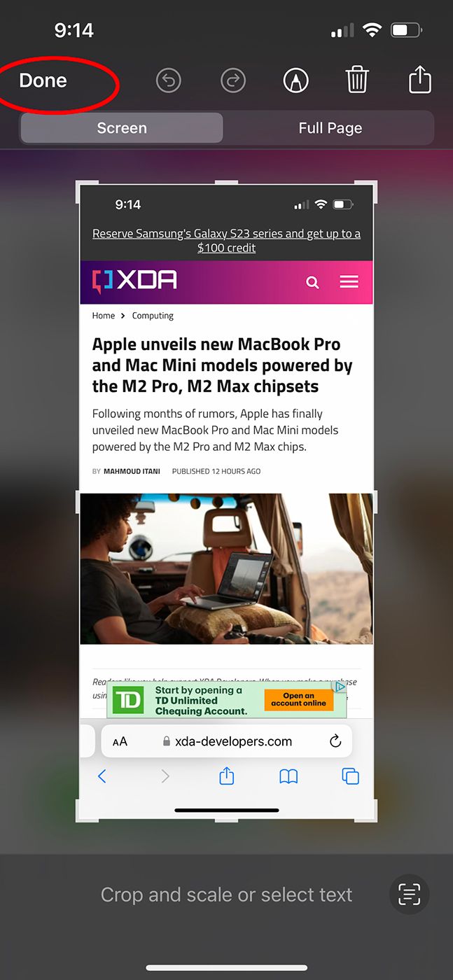Switch to the Full Page tab

(x=330, y=128)
